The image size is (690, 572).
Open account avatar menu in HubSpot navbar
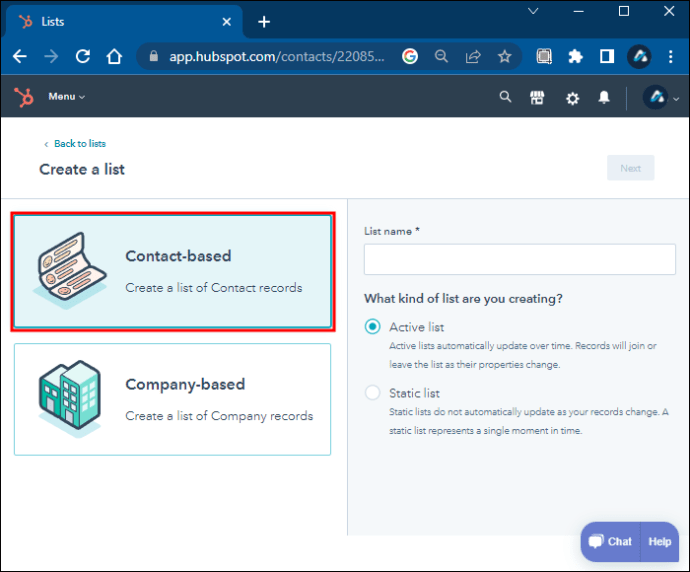click(x=661, y=97)
